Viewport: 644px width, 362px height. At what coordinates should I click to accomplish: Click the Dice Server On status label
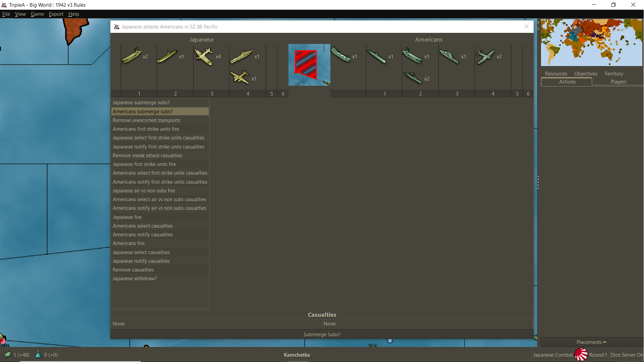626,355
